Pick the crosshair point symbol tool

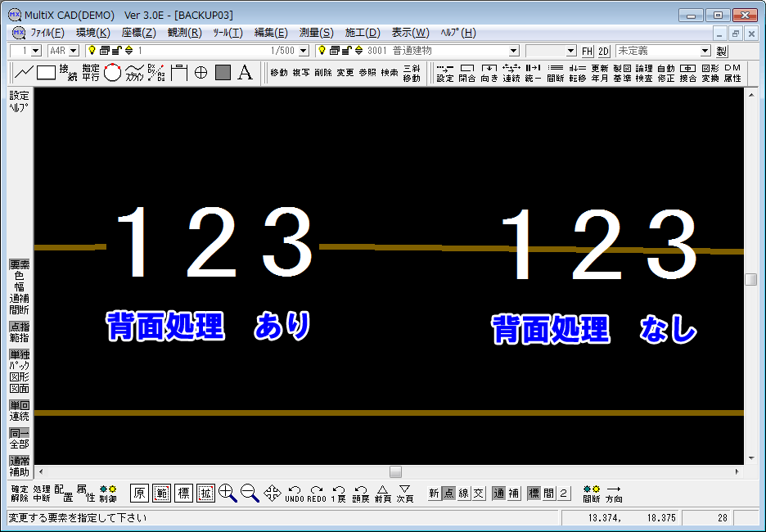point(201,73)
